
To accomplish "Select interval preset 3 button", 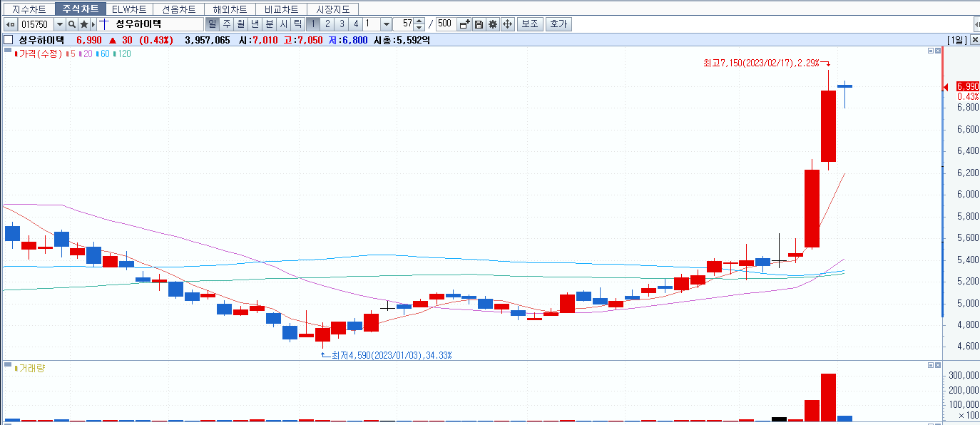I will pyautogui.click(x=342, y=24).
